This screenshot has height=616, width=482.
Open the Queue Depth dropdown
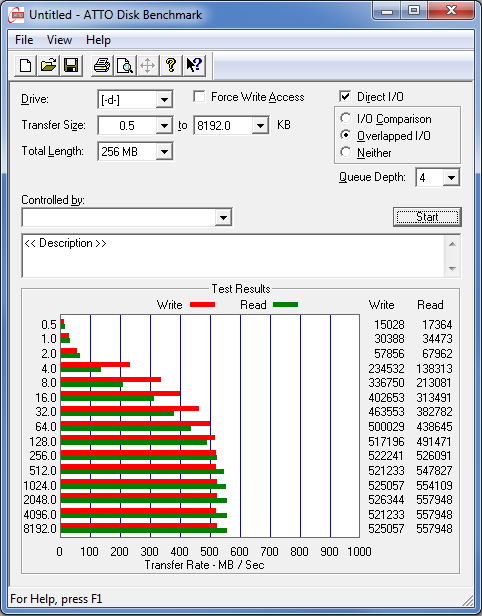(x=438, y=178)
